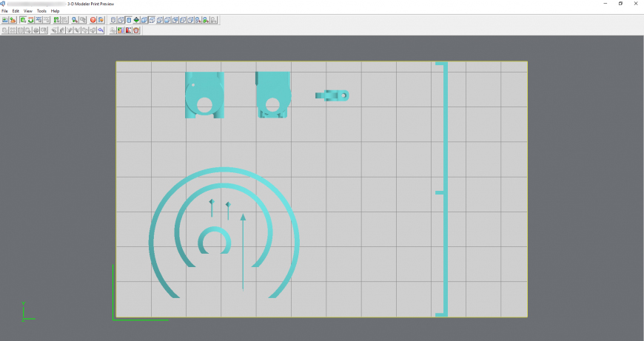Click the red help question-mark icon
This screenshot has height=341, width=644.
(93, 20)
